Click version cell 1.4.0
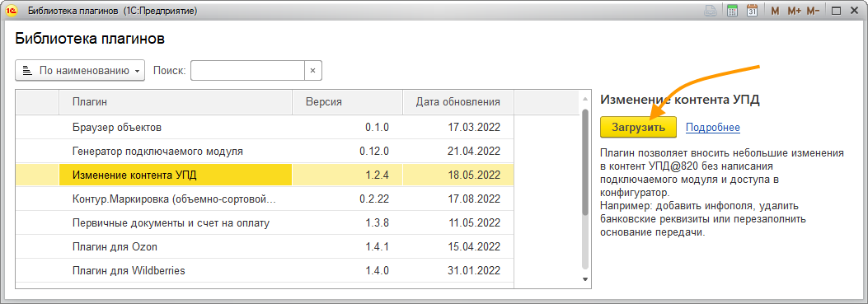The height and width of the screenshot is (304, 868). pos(347,271)
